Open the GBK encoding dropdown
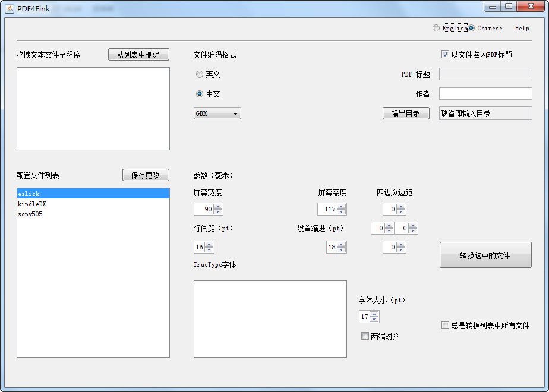This screenshot has height=392, width=549. tap(217, 113)
